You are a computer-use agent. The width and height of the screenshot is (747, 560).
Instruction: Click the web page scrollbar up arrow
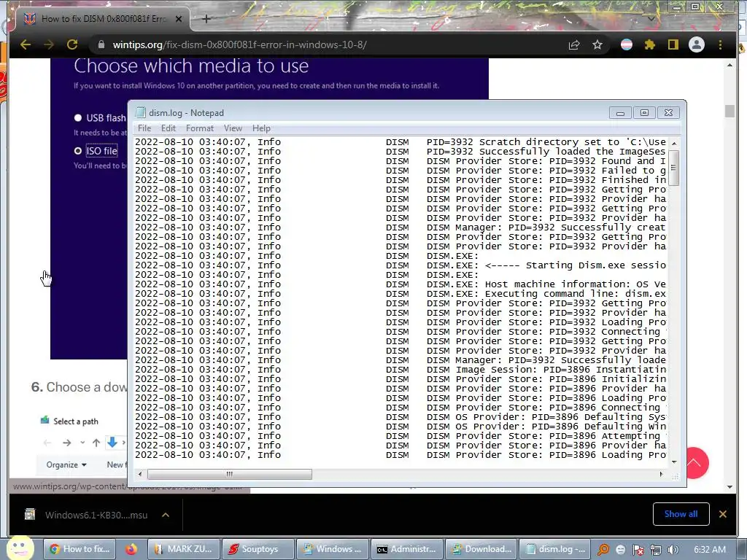pyautogui.click(x=729, y=65)
